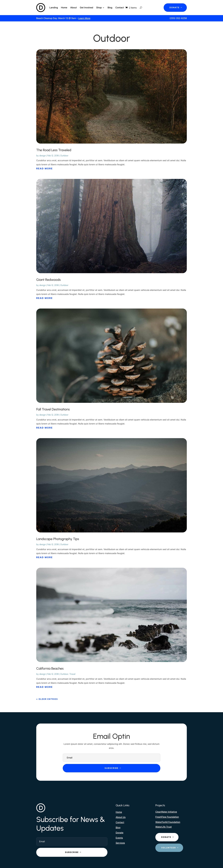Screen dimensions: 223x868
Task: Click the blue Subscribe button
Action: (x=111, y=768)
